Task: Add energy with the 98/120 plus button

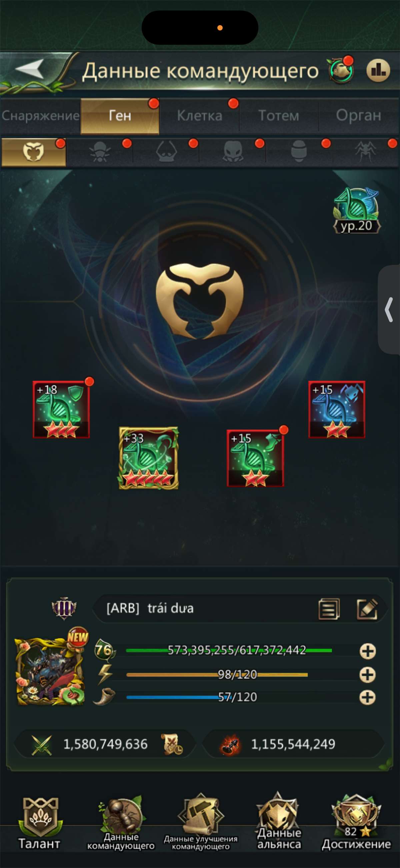Action: [368, 675]
